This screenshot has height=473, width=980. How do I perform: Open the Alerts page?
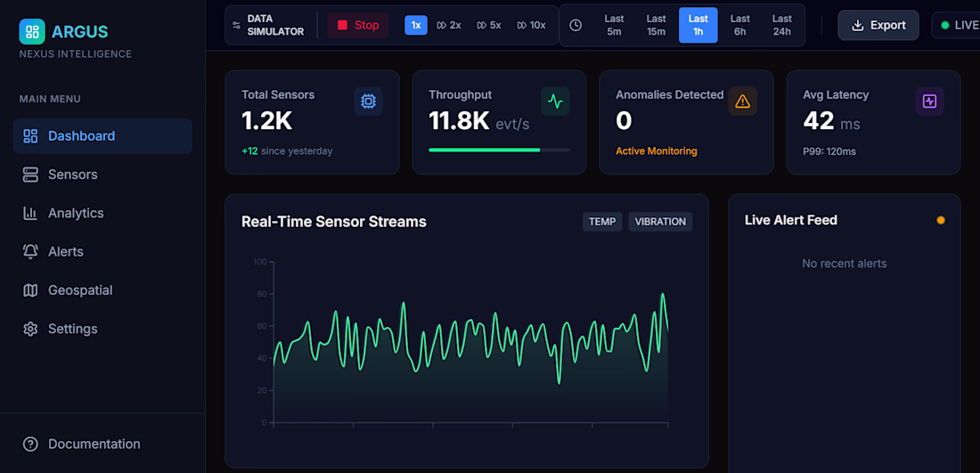point(102,252)
